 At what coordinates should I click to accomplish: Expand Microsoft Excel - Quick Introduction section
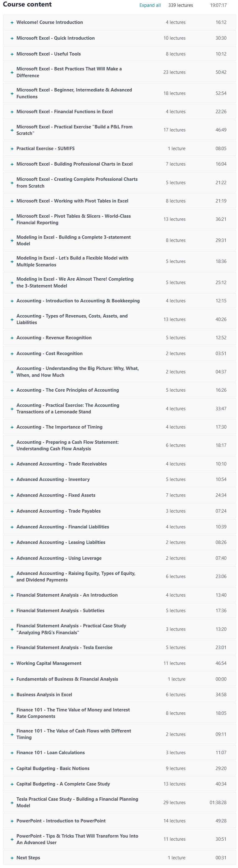click(x=120, y=38)
